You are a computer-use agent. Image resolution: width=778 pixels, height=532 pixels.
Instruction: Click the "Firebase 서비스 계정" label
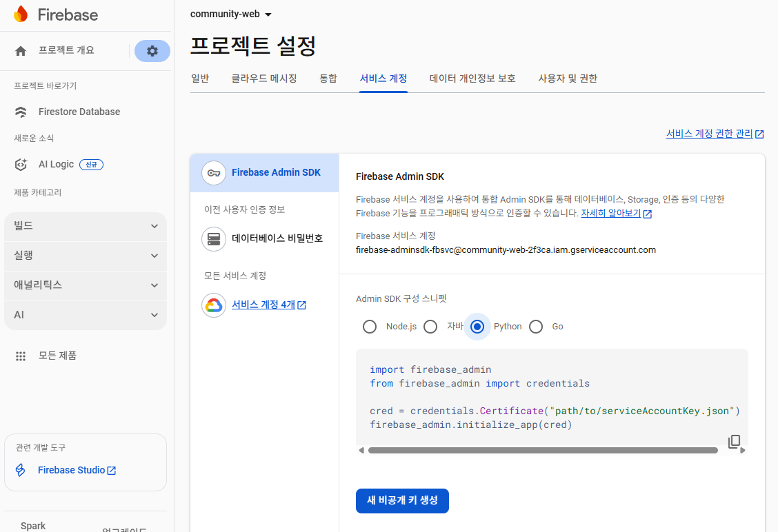coord(395,236)
